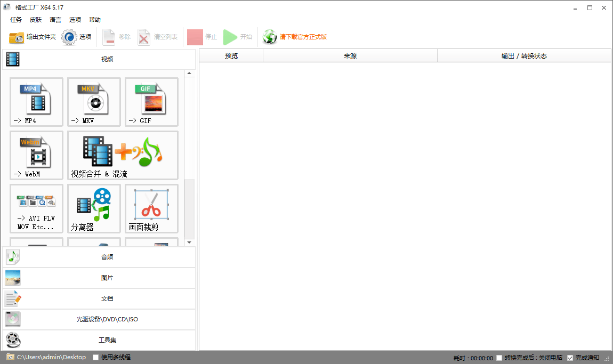
Task: Select AVI FLV MOV Etc converter
Action: [36, 208]
